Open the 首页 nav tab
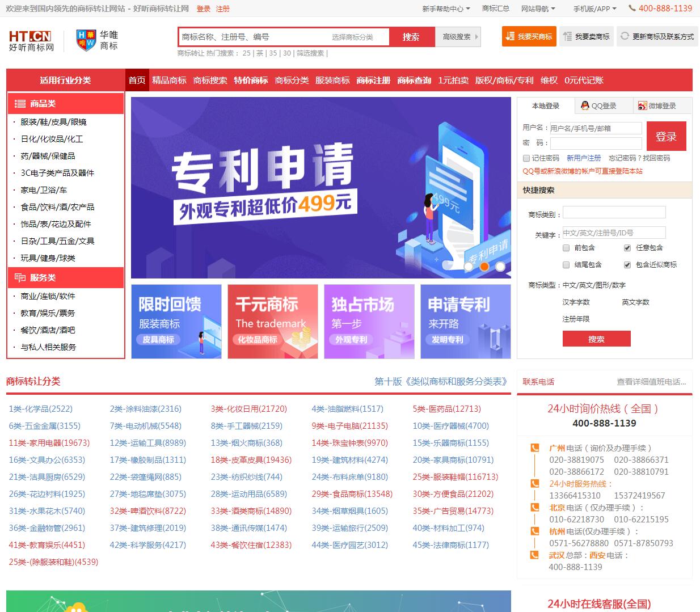 pyautogui.click(x=137, y=81)
